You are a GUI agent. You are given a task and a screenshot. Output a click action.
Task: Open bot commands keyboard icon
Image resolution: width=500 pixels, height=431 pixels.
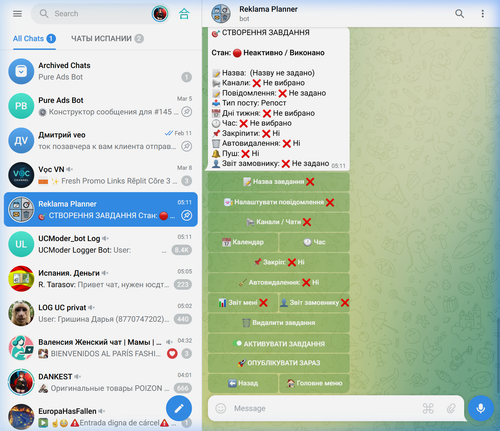coord(428,408)
